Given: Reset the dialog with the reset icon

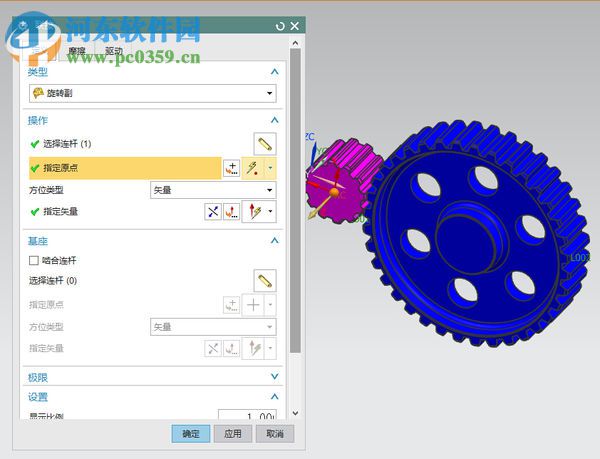Looking at the screenshot, I should [x=280, y=26].
